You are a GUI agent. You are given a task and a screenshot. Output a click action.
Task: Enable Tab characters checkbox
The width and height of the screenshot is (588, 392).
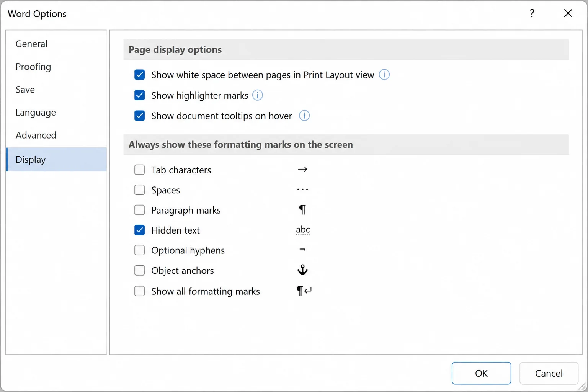140,170
